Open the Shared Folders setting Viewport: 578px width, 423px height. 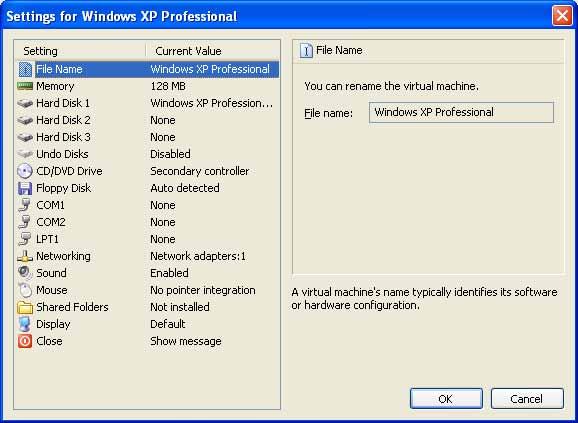click(x=72, y=307)
